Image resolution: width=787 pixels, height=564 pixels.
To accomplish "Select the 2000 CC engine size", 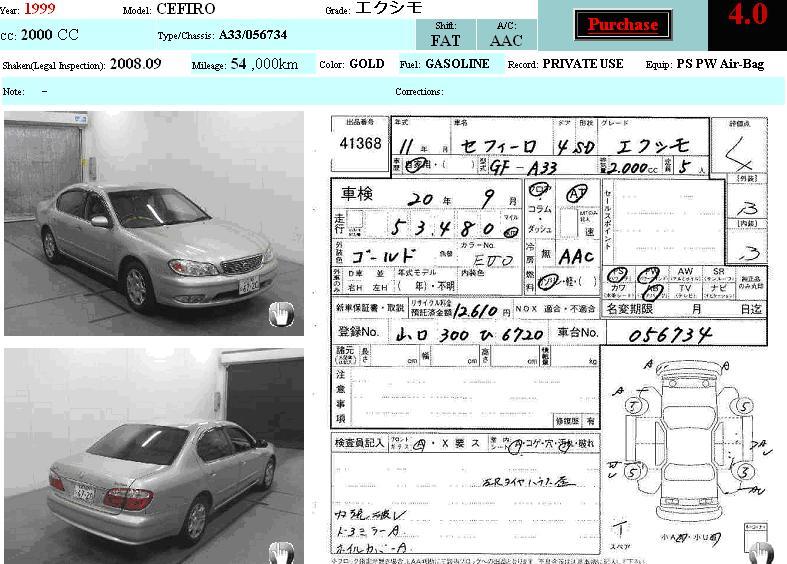I will 50,35.
